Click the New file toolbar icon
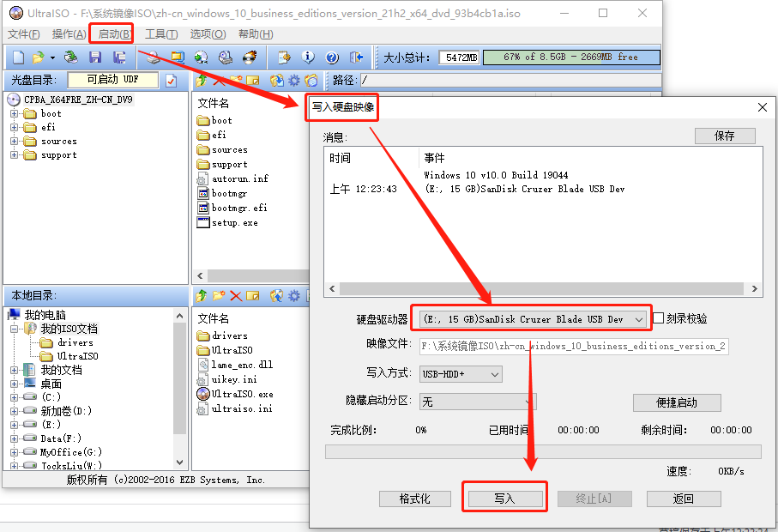 coord(18,57)
